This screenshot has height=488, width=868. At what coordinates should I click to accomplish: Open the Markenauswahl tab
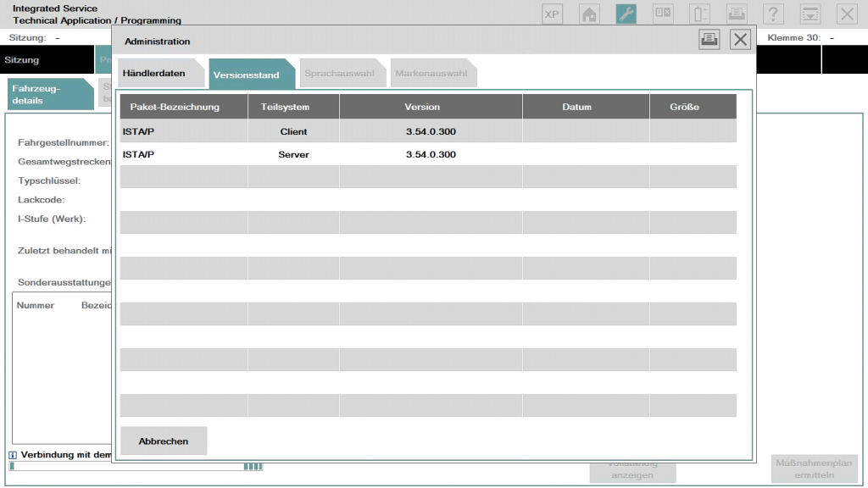coord(433,73)
